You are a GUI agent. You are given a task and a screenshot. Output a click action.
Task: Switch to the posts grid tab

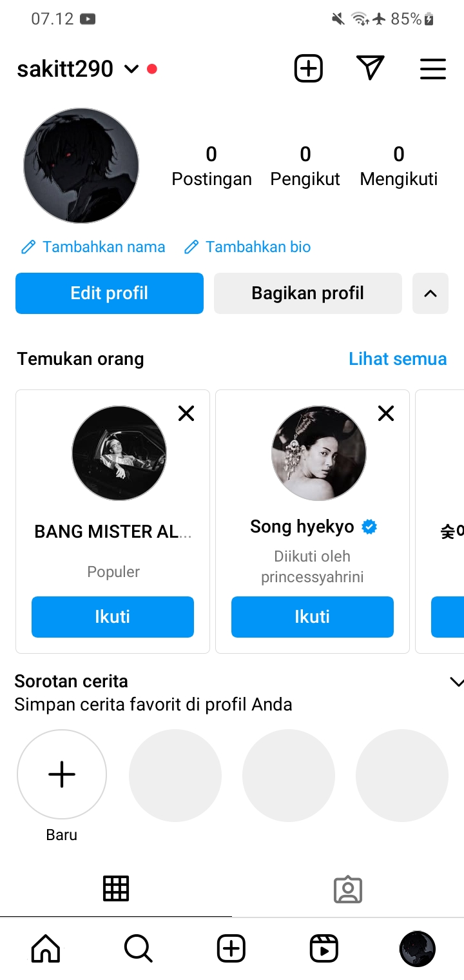coord(116,889)
